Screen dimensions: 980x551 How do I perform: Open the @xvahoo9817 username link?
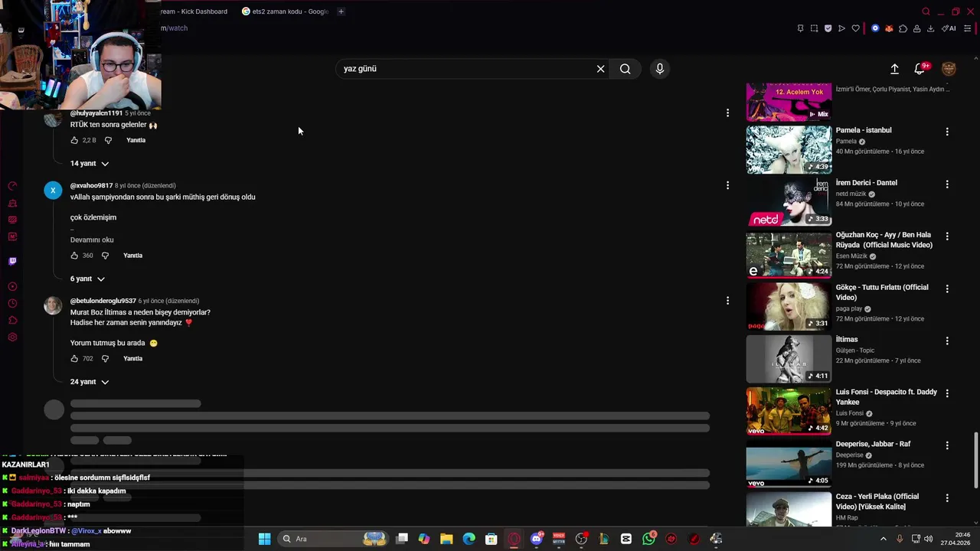tap(91, 186)
